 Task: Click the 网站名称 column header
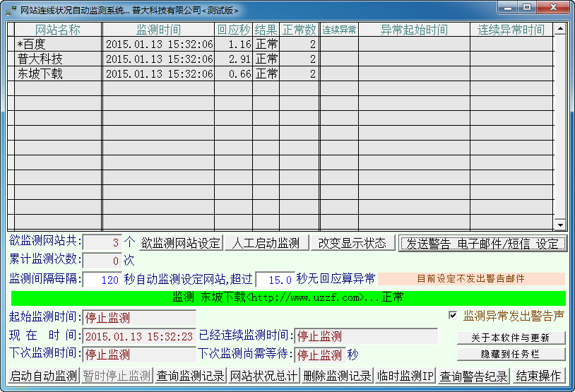pyautogui.click(x=58, y=30)
